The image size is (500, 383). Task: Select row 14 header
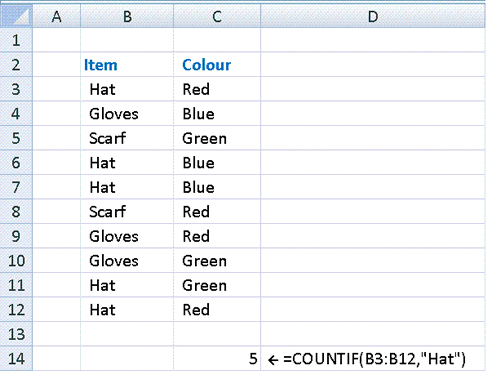16,358
